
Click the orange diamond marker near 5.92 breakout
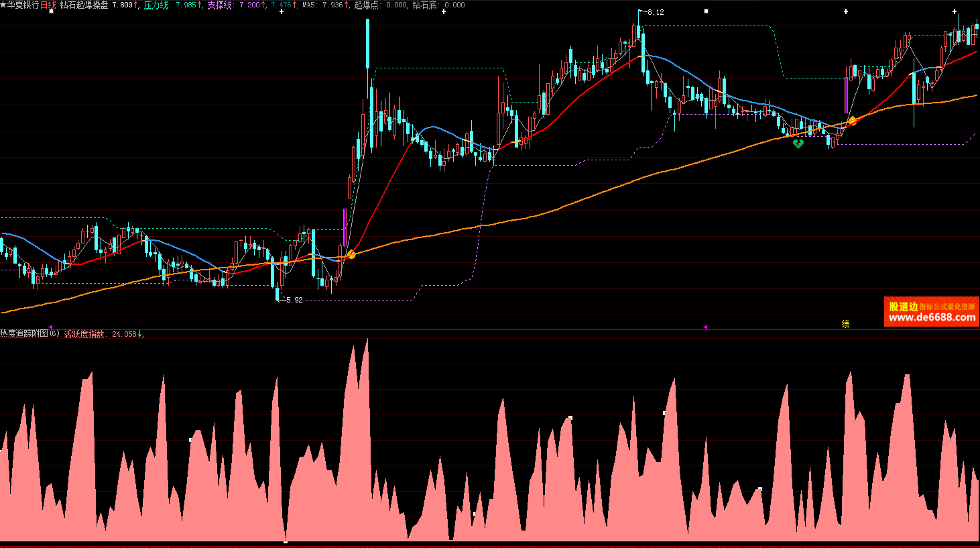pos(351,254)
